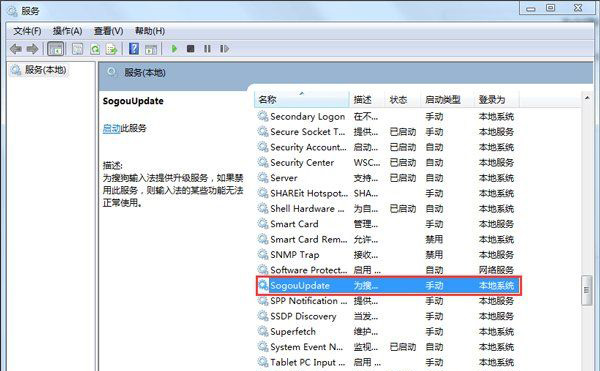Click the gear icon beside SSDP Discovery
Viewport: 600px width, 371px height.
263,316
